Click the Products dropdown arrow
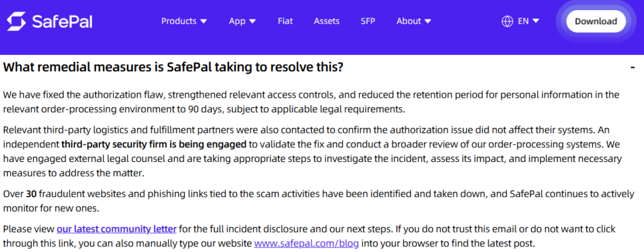 [204, 21]
